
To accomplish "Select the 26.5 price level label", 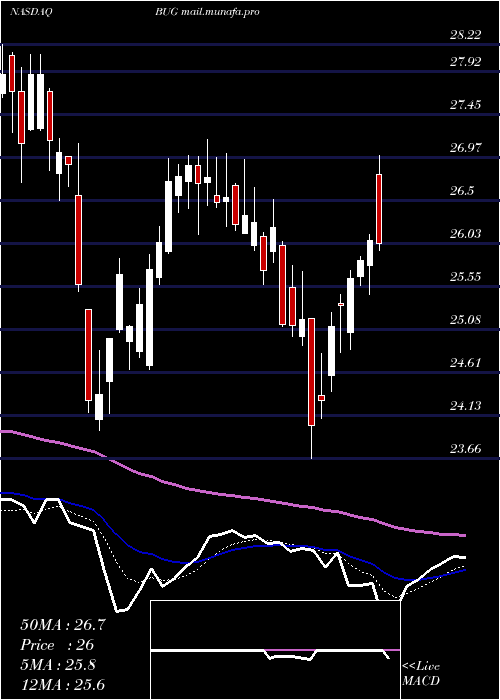I will [462, 191].
